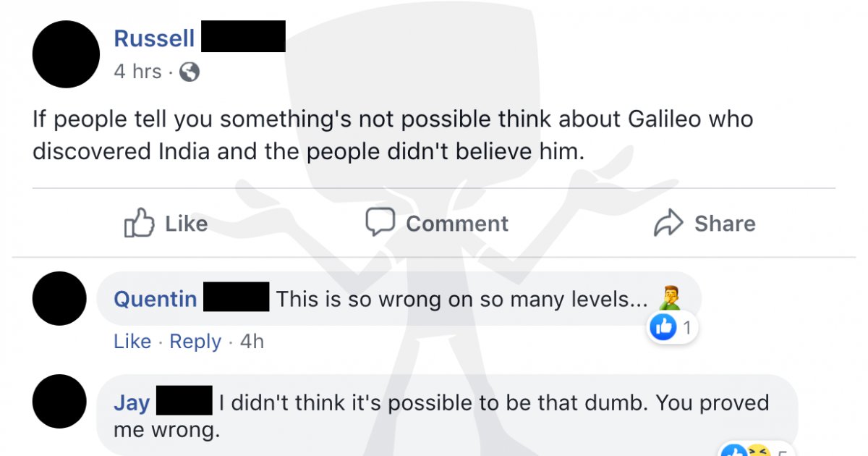
Task: Open Russell's profile picture
Action: tap(67, 54)
